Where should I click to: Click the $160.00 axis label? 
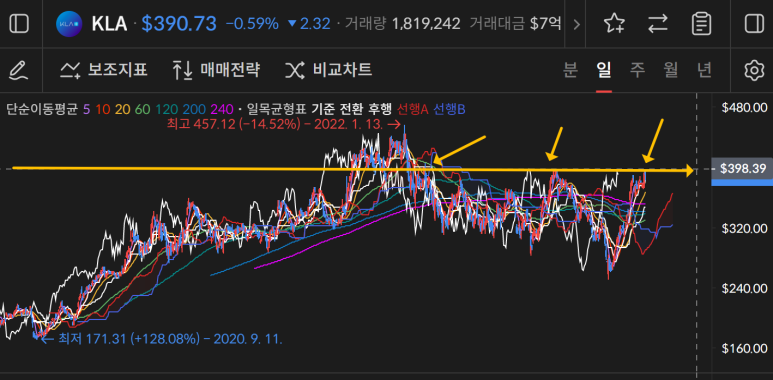tap(743, 349)
